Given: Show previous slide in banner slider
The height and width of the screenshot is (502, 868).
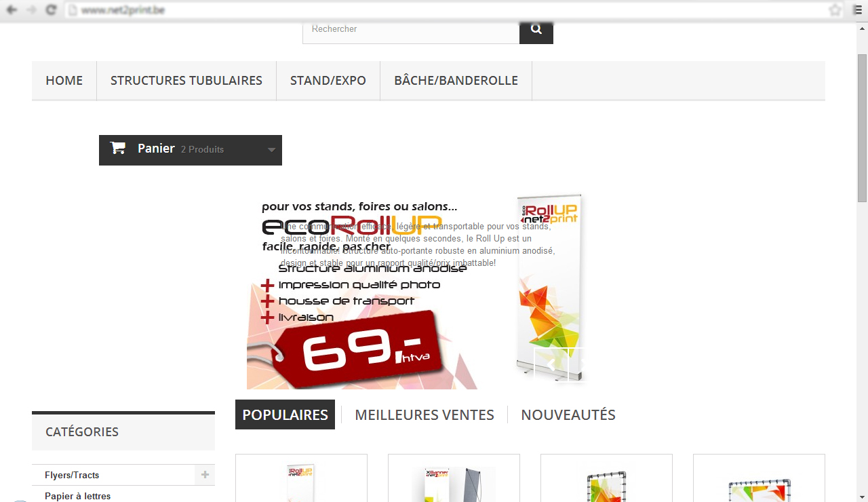Looking at the screenshot, I should pos(551,365).
